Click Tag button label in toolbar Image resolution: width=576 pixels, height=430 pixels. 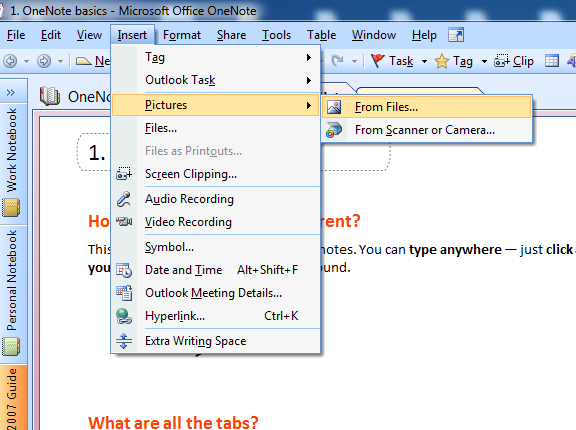tap(463, 61)
